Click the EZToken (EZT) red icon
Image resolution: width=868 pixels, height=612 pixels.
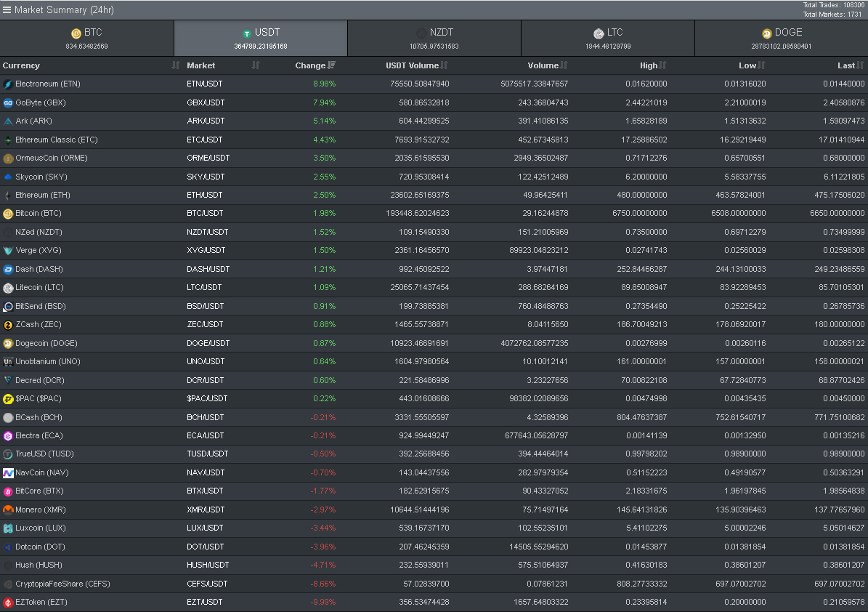[x=8, y=603]
